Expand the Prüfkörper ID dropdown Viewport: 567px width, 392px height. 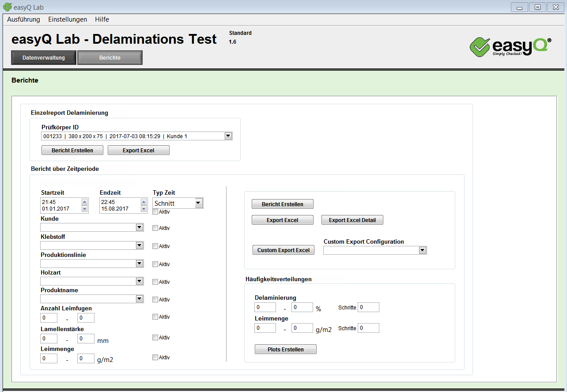(228, 136)
